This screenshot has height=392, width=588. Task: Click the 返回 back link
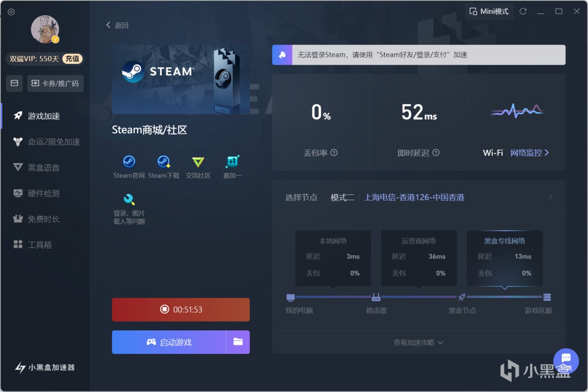tap(117, 25)
